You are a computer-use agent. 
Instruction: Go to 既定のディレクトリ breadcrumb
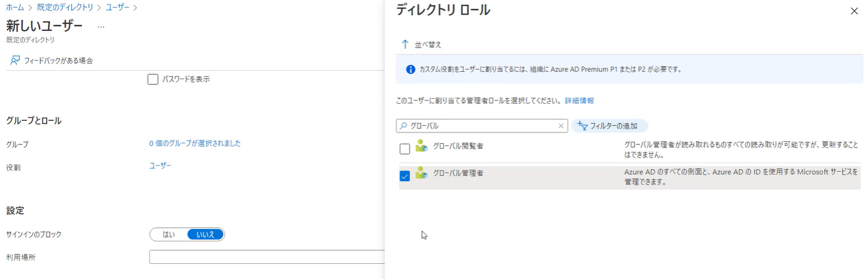pos(65,7)
